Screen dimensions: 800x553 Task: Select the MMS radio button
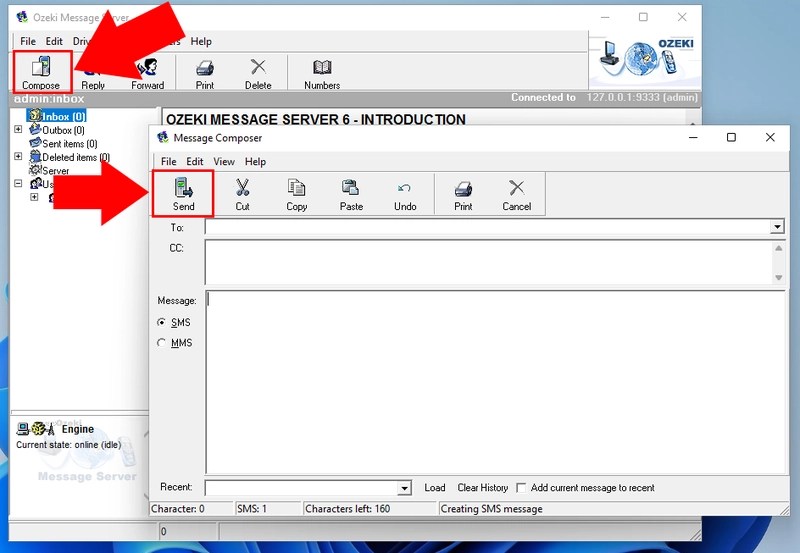pos(161,343)
